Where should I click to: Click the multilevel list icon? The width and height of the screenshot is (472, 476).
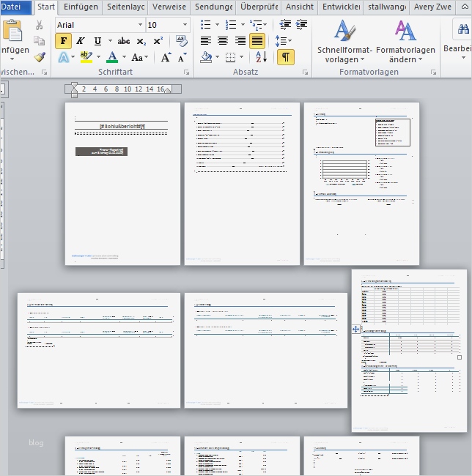(x=256, y=25)
